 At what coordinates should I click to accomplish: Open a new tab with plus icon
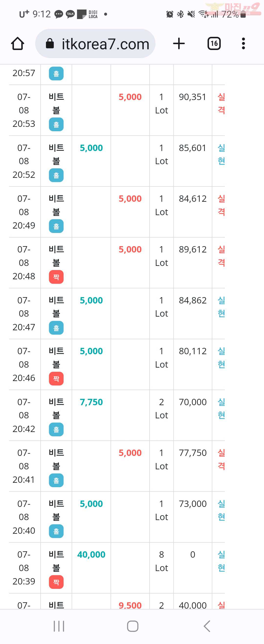pyautogui.click(x=179, y=43)
